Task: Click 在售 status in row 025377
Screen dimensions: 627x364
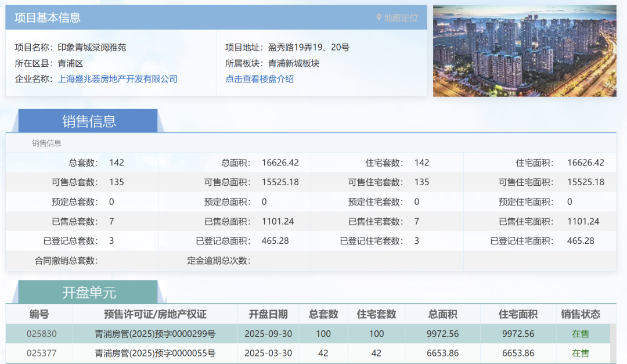Action: [x=580, y=354]
